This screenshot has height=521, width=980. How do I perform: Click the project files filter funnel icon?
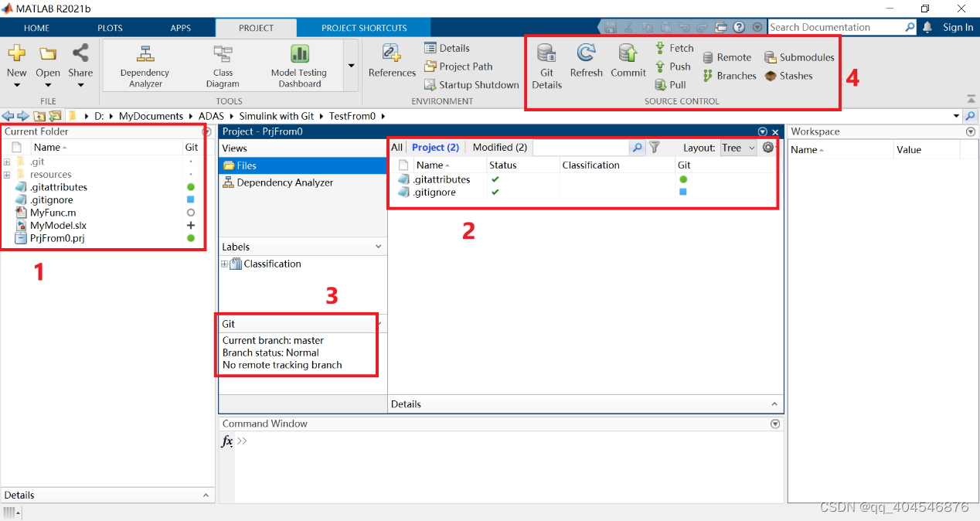pos(655,148)
